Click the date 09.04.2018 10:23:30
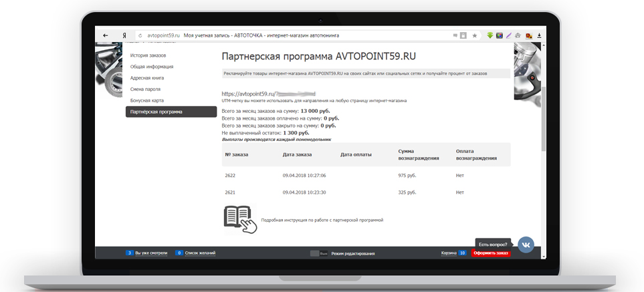The height and width of the screenshot is (292, 644). click(304, 192)
